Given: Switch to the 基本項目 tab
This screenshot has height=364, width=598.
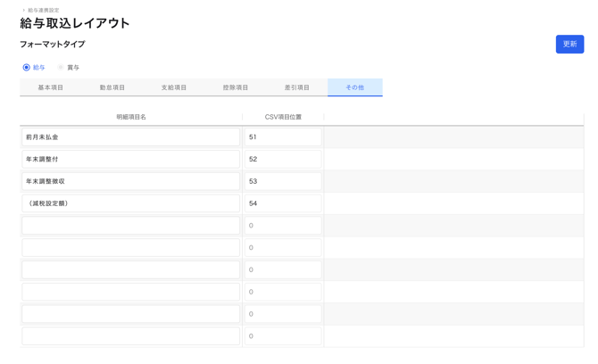Looking at the screenshot, I should tap(50, 87).
